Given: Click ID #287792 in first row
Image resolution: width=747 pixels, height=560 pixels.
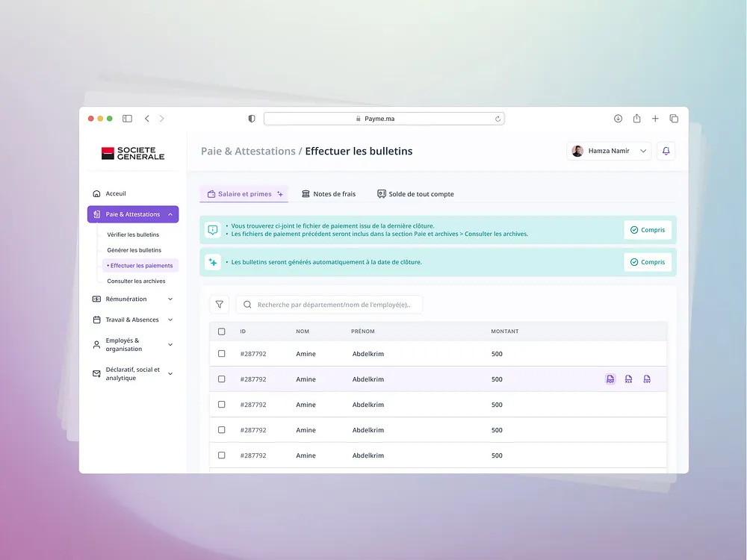Looking at the screenshot, I should click(253, 354).
